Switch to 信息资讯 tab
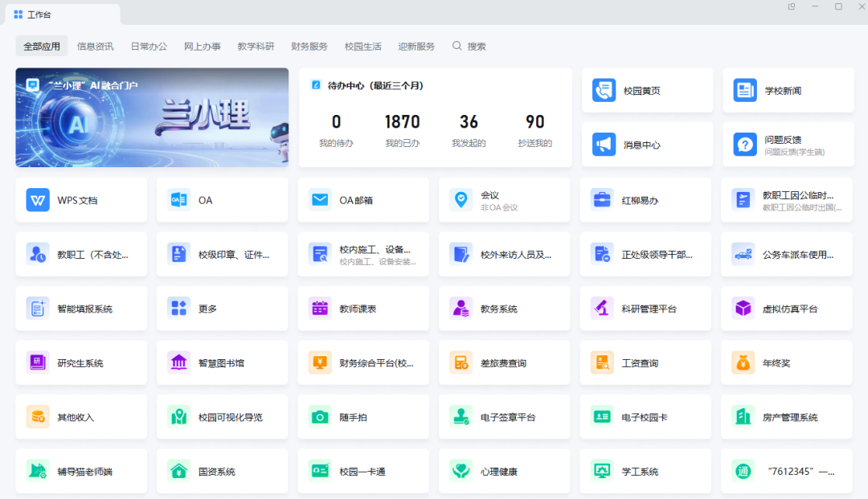 click(95, 46)
